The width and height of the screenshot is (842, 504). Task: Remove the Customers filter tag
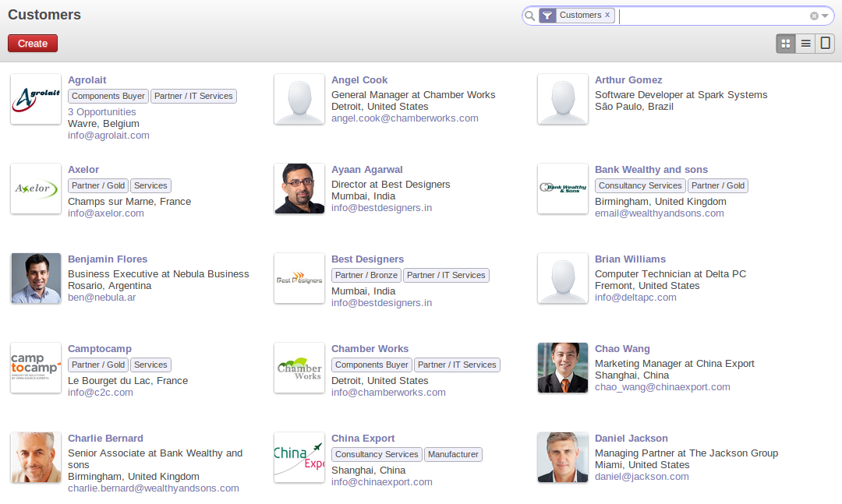pos(607,15)
